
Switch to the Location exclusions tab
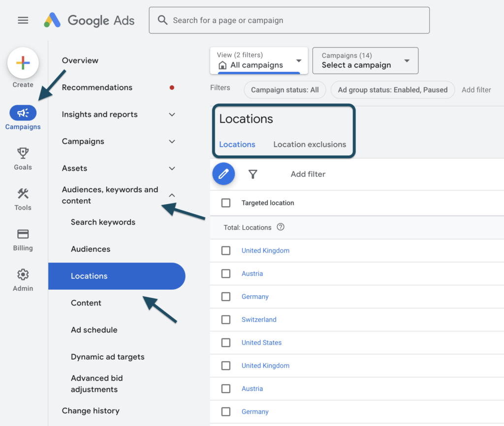(x=310, y=144)
